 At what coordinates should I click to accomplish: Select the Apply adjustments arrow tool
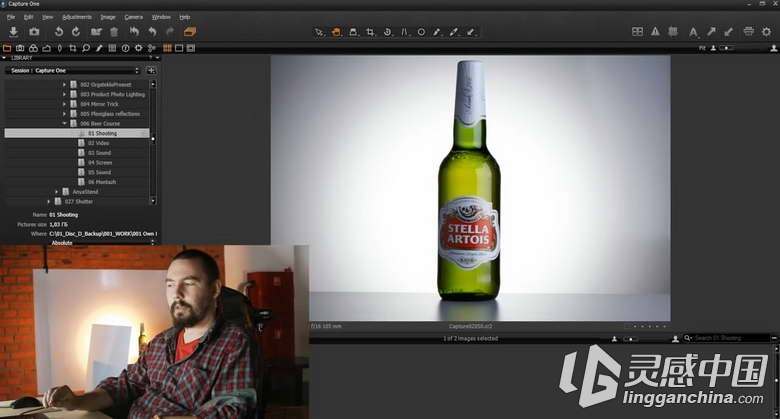[x=471, y=32]
